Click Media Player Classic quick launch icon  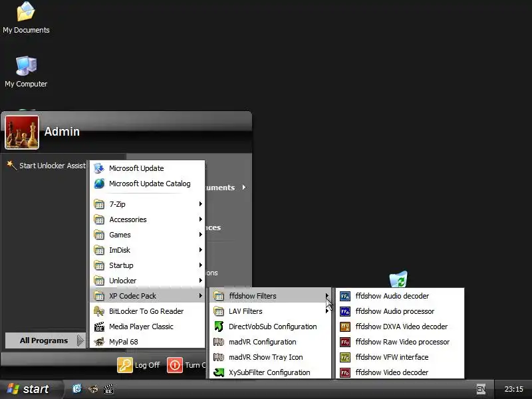[x=108, y=389]
